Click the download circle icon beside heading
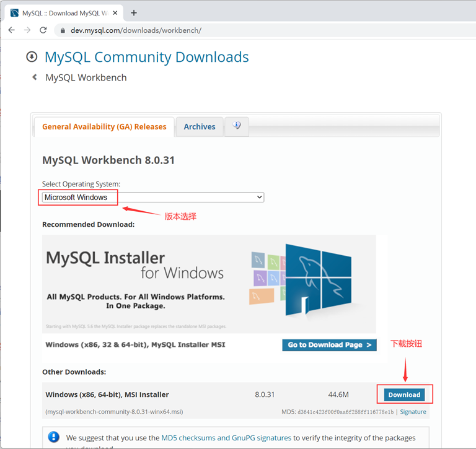 (x=32, y=57)
